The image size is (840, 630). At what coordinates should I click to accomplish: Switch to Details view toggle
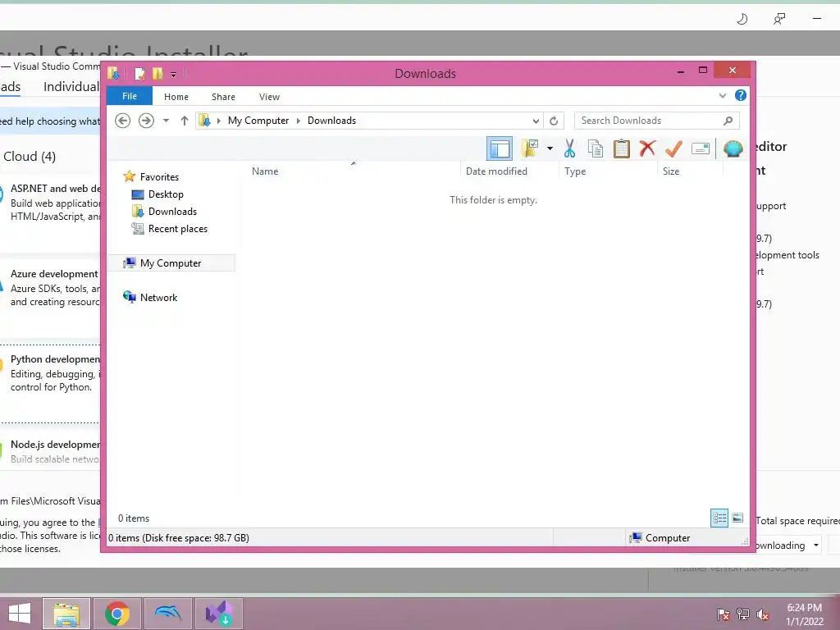(x=719, y=518)
